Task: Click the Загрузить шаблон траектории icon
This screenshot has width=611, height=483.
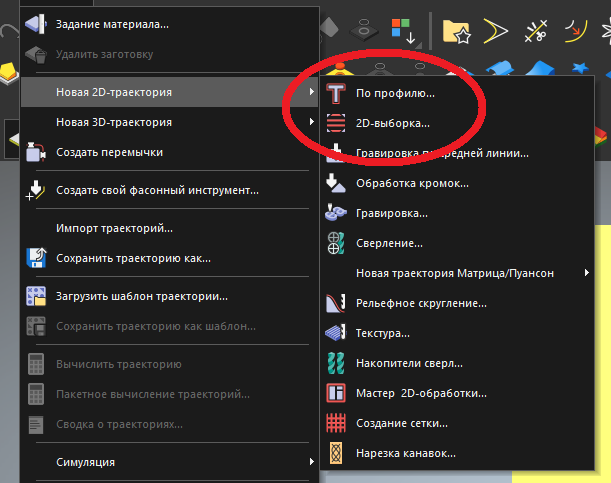Action: (x=36, y=296)
